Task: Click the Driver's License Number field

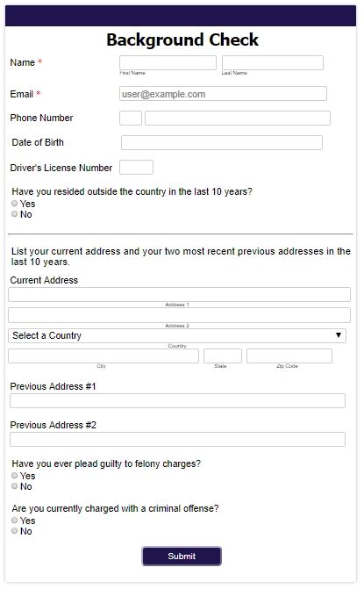Action: coord(136,168)
